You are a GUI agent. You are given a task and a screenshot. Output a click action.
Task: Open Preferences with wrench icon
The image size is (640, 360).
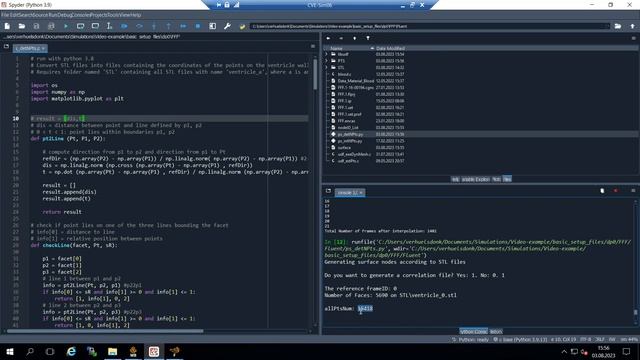click(227, 26)
